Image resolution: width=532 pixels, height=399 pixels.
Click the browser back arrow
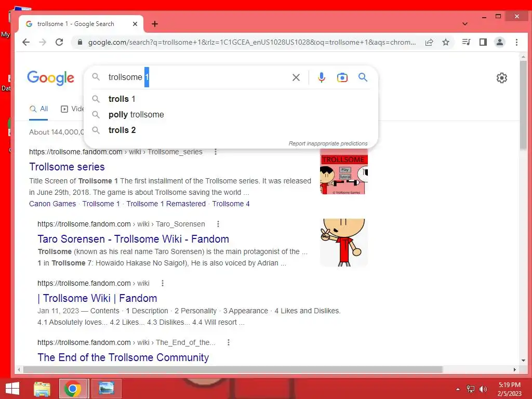pyautogui.click(x=26, y=42)
